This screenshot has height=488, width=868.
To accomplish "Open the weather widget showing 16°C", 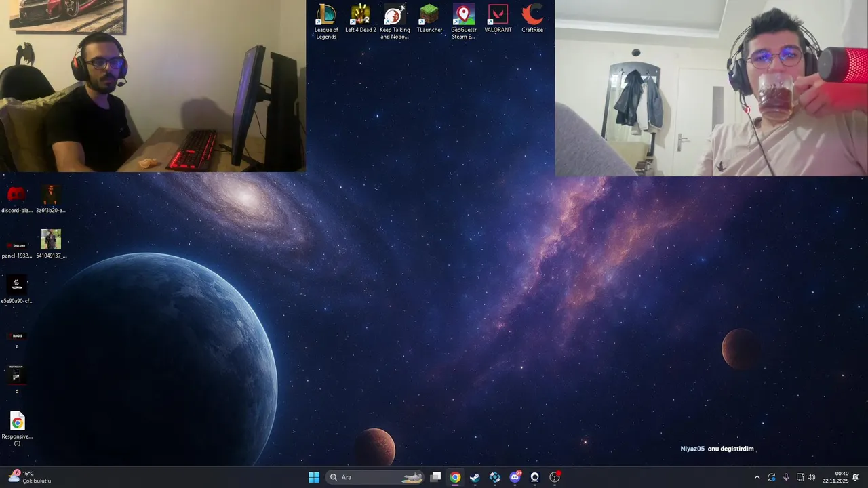I will coord(30,477).
